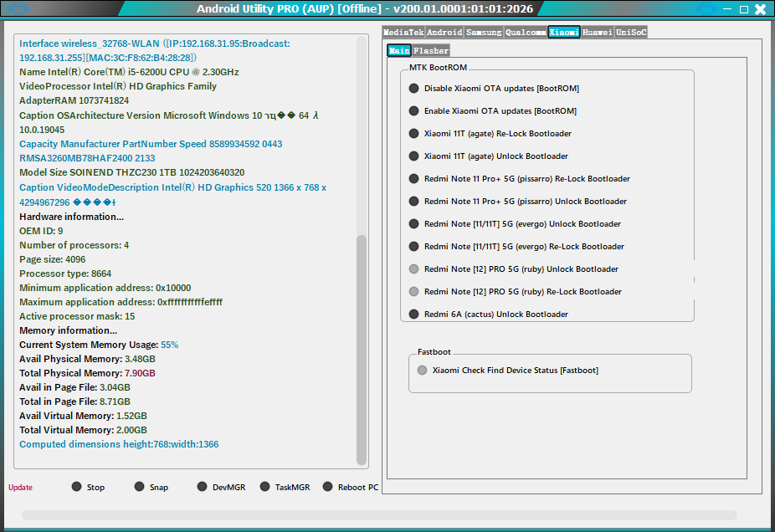Choose Xiaomi 11T (agate) Unlock Bootloader
This screenshot has height=532, width=775.
pos(413,156)
